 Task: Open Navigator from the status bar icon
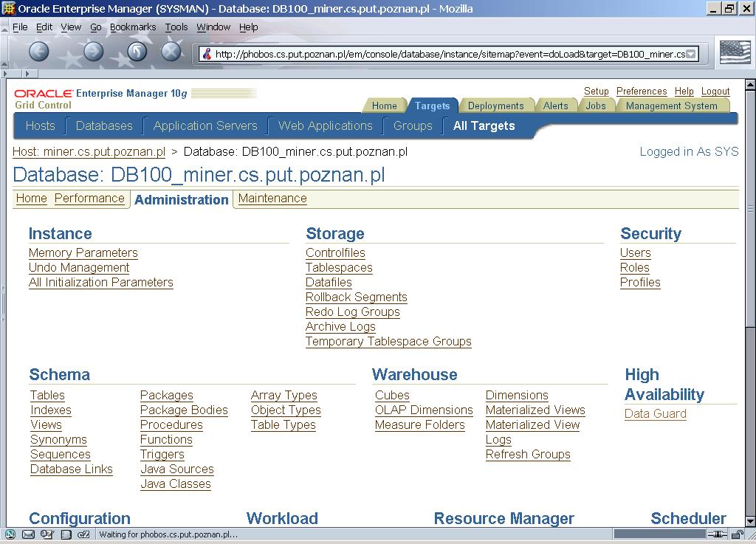click(x=10, y=534)
